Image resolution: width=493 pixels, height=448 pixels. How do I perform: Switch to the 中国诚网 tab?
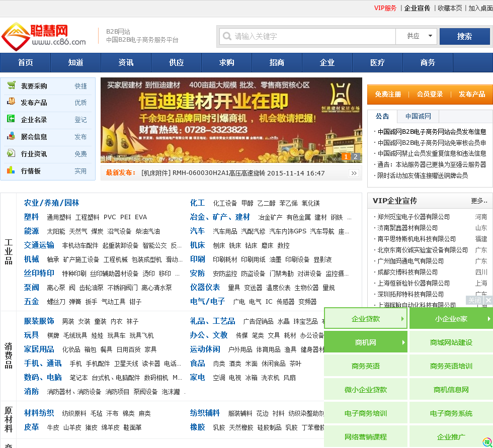[x=418, y=116]
